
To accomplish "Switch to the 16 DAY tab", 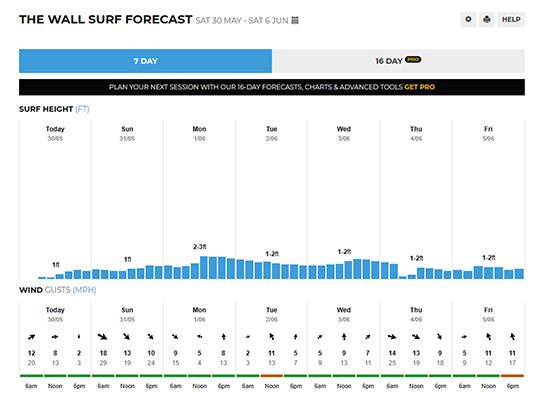I will [398, 61].
